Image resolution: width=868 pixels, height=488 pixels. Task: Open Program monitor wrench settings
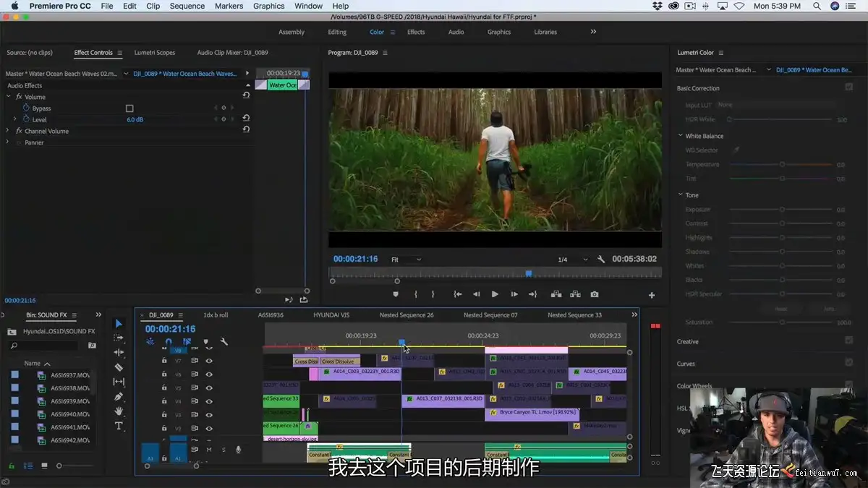(x=600, y=260)
